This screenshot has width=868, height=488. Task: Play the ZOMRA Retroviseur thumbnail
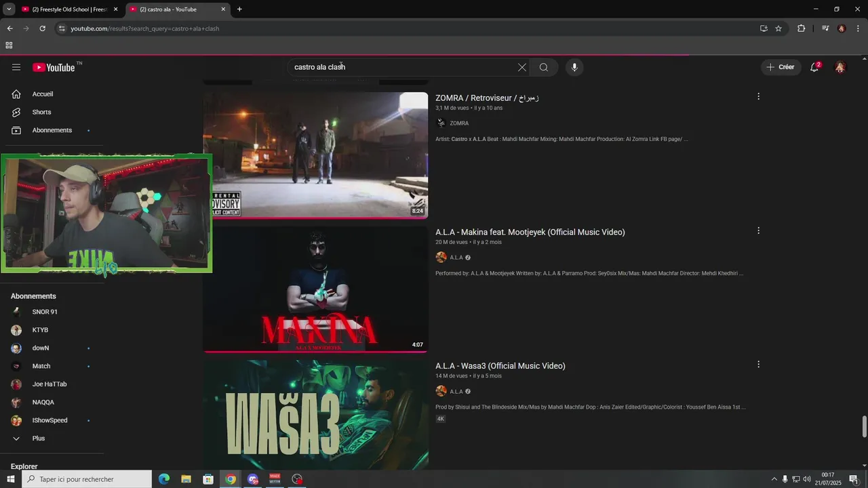point(315,155)
